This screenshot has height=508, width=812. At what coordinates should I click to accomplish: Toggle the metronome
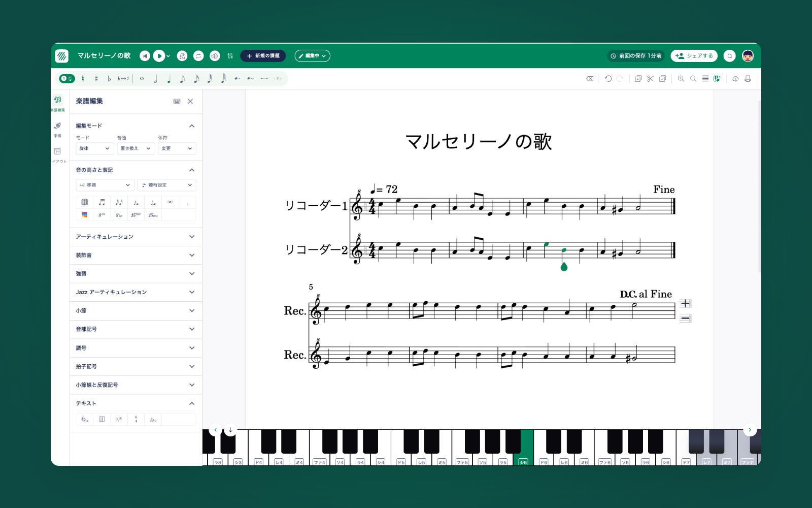[182, 56]
